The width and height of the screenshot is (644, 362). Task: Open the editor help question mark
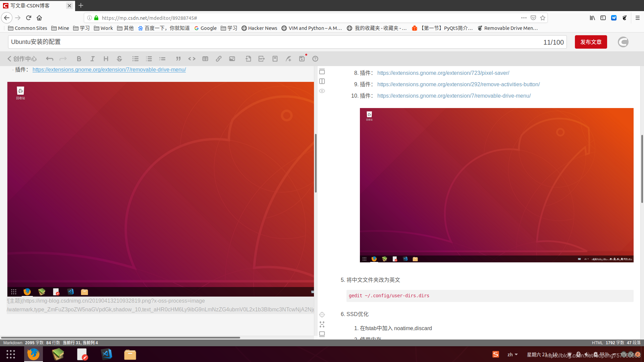[315, 59]
